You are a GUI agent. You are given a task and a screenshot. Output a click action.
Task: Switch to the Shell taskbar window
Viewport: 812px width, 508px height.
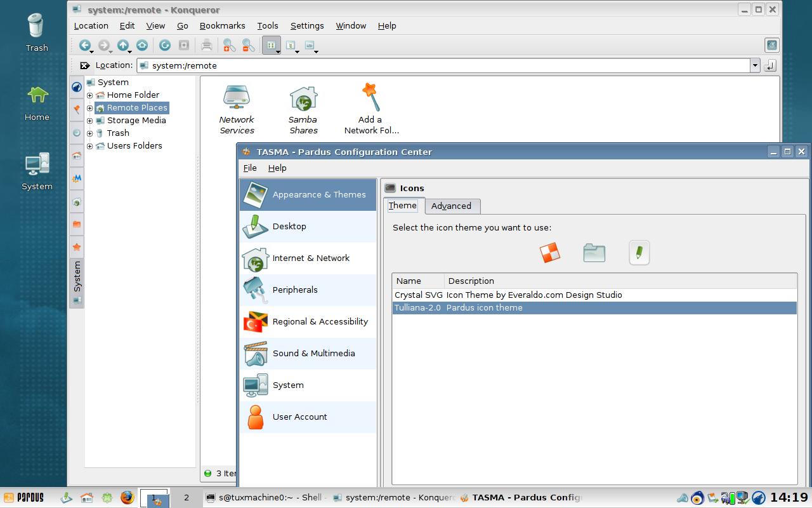266,497
